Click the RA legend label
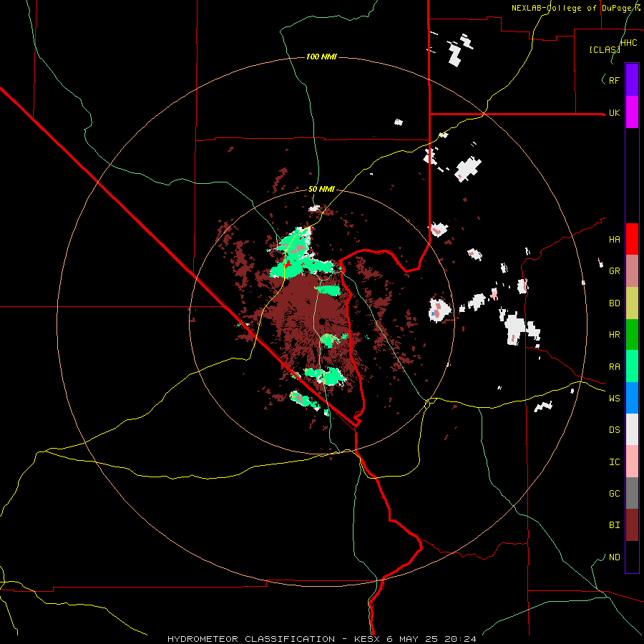644x644 pixels. 615,367
